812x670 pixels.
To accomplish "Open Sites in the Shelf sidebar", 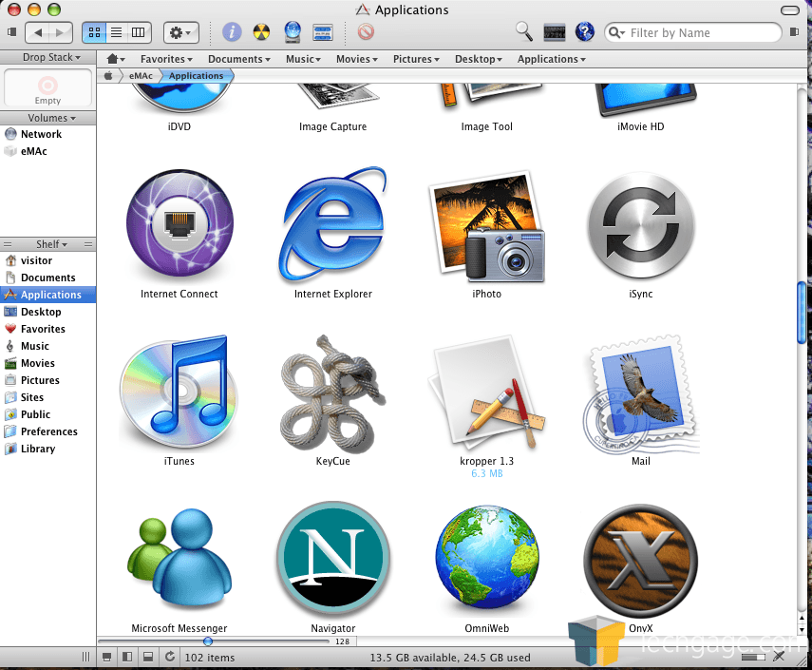I will pos(48,397).
